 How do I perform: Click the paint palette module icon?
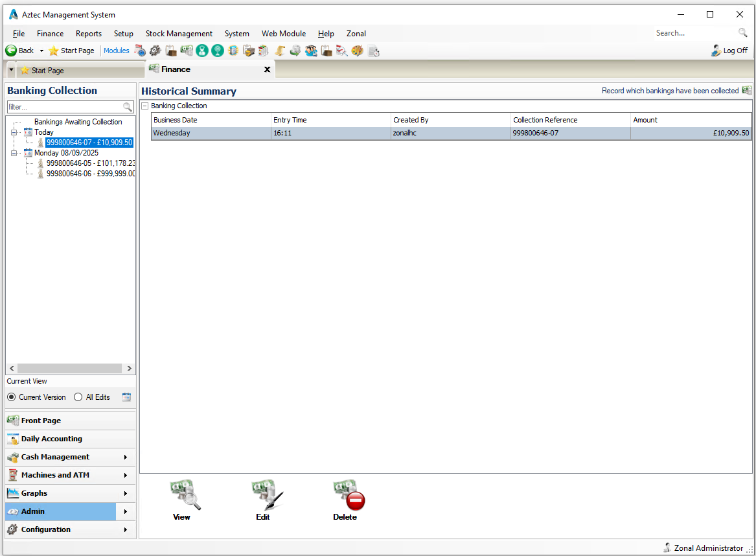[x=357, y=51]
